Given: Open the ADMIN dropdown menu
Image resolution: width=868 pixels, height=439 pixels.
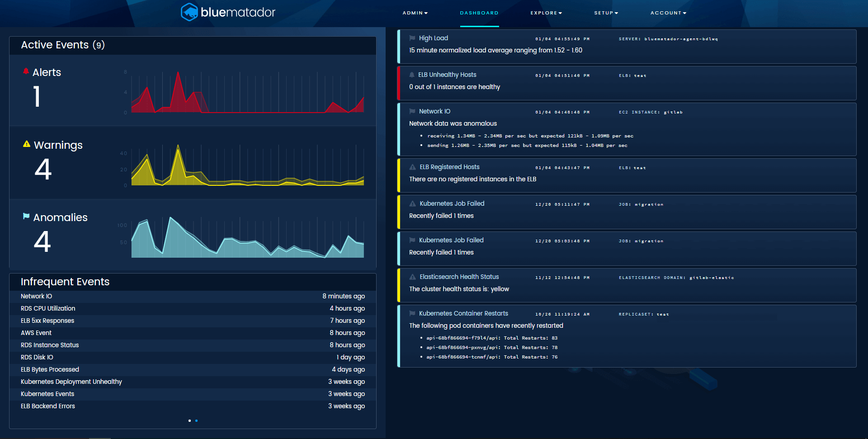Looking at the screenshot, I should 415,13.
